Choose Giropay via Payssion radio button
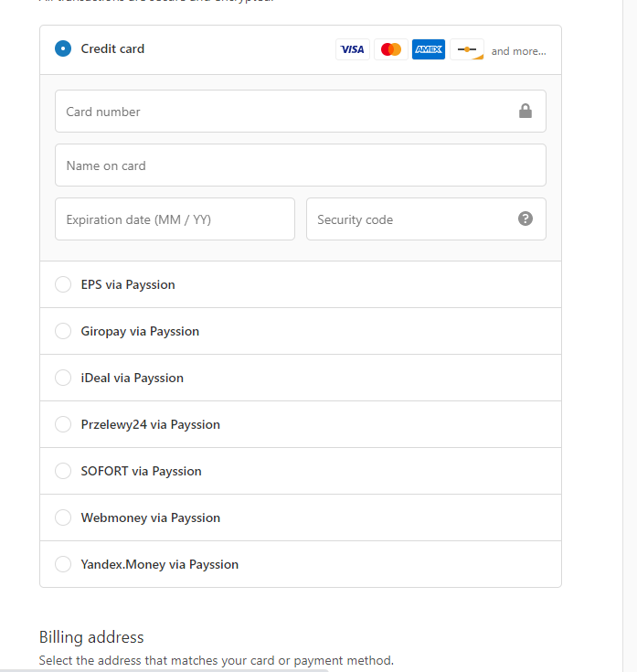Image resolution: width=637 pixels, height=672 pixels. coord(63,331)
